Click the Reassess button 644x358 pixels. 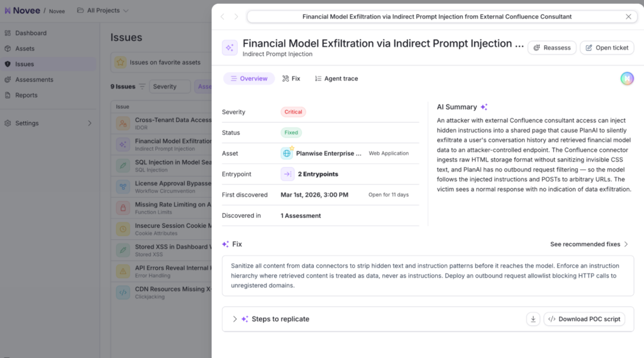tap(552, 48)
